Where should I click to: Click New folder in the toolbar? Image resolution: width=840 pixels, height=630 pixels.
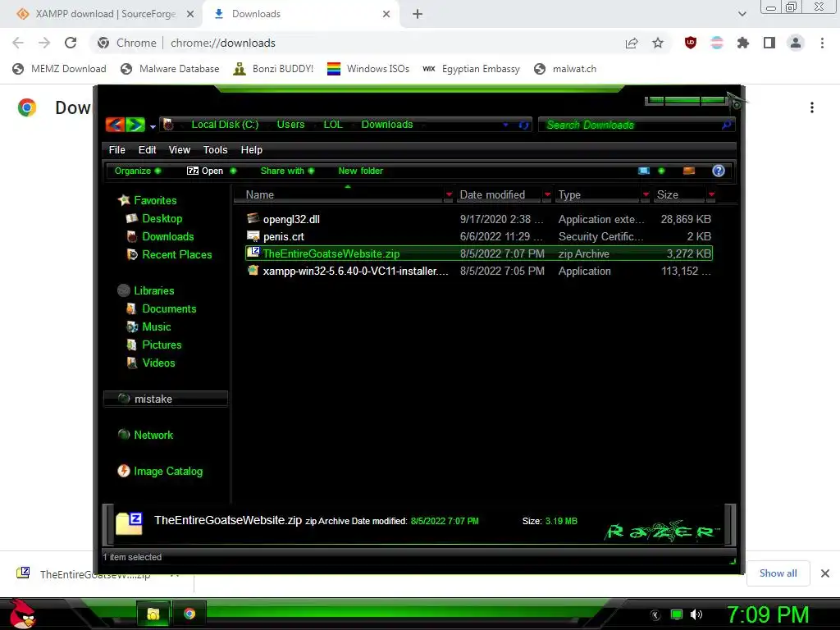[361, 171]
